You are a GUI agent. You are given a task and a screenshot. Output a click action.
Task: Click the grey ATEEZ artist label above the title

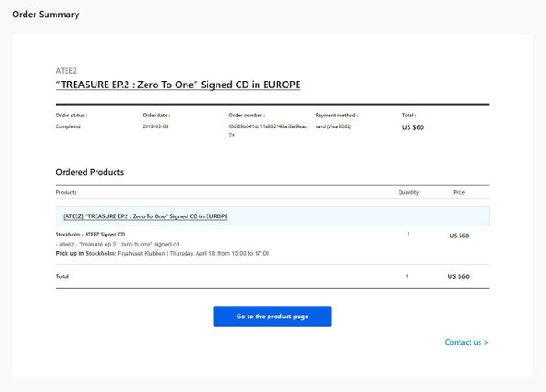pyautogui.click(x=68, y=69)
